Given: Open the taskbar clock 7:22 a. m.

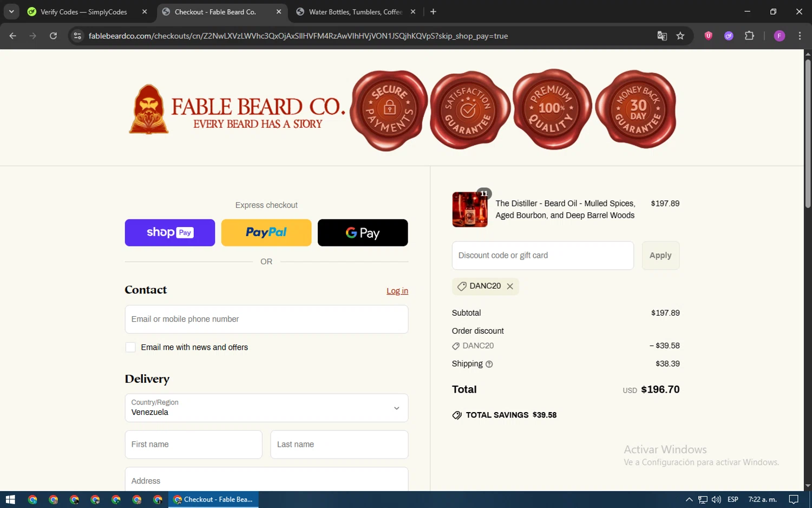Looking at the screenshot, I should tap(762, 499).
